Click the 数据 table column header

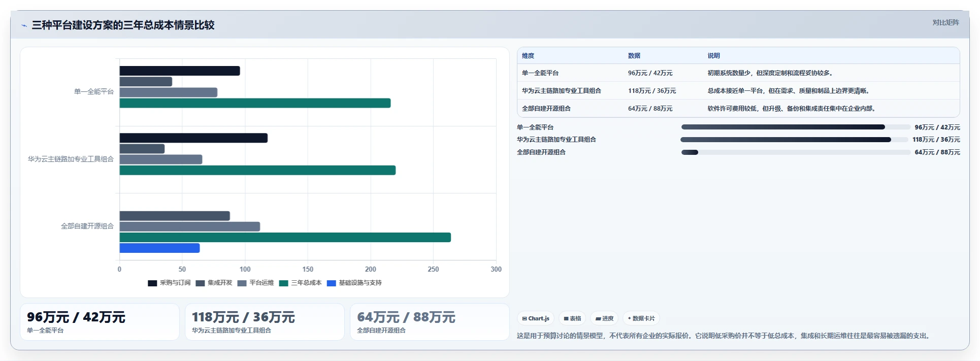click(x=634, y=56)
